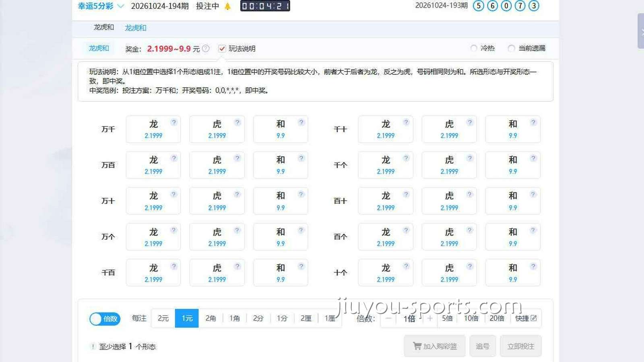Viewport: 644px width, 362px height.
Task: Select 虎 for 百个 position
Action: pos(449,237)
